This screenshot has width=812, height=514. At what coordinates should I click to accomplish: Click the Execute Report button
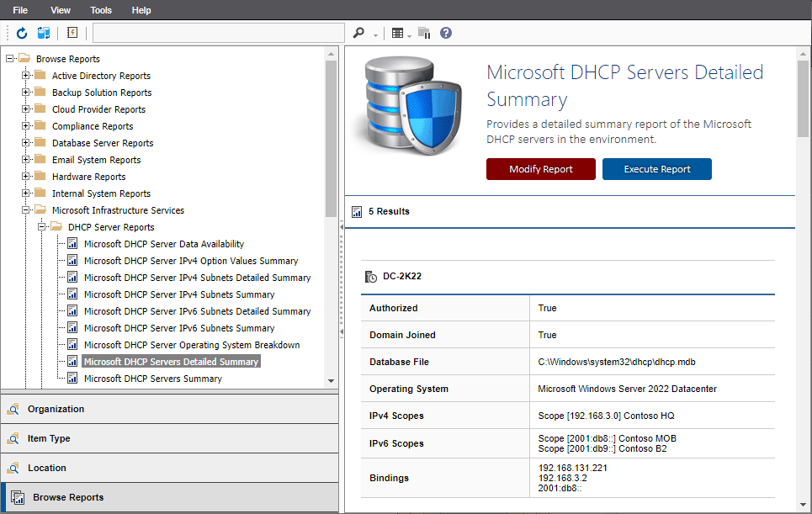tap(656, 169)
